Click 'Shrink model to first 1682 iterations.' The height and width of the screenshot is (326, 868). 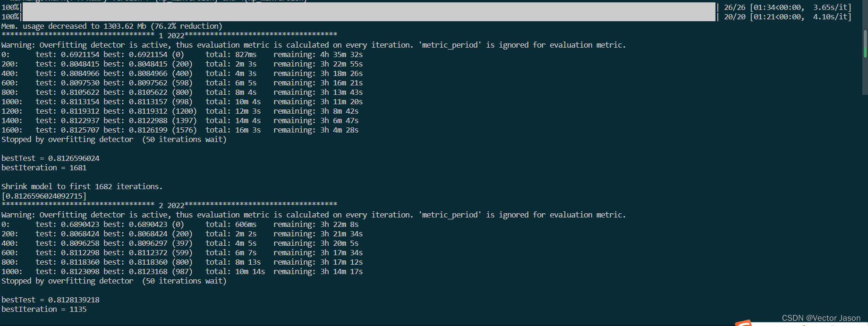point(82,186)
